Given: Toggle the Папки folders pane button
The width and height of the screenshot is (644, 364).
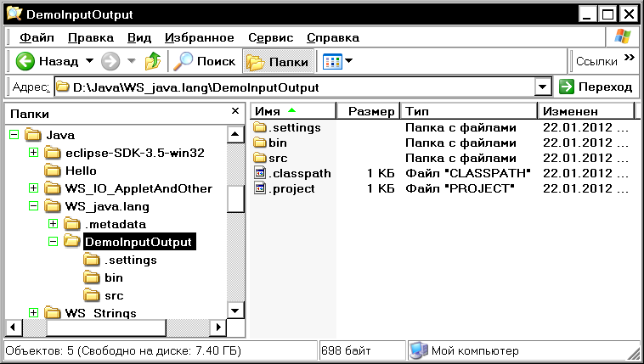Looking at the screenshot, I should 278,62.
